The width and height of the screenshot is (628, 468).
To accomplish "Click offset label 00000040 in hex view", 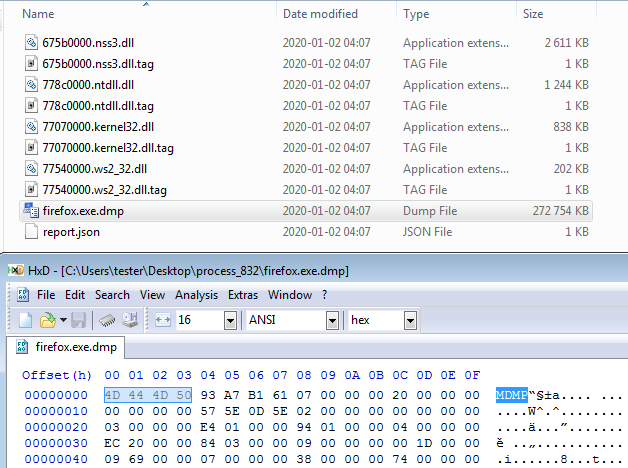I will [56, 459].
